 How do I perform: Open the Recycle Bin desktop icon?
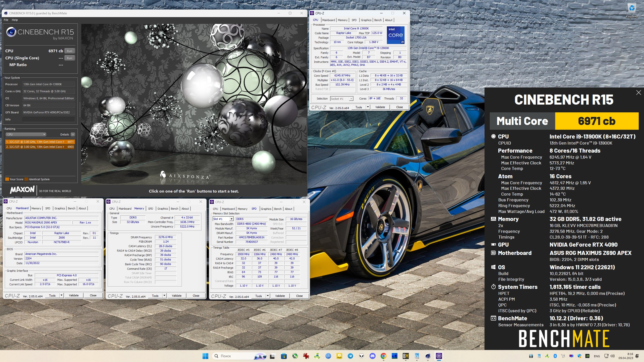[x=632, y=11]
